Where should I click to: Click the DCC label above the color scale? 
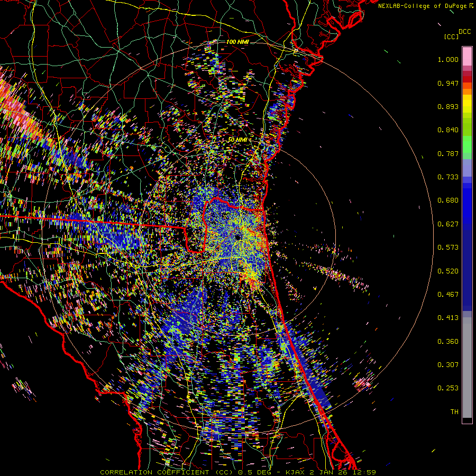[x=464, y=32]
